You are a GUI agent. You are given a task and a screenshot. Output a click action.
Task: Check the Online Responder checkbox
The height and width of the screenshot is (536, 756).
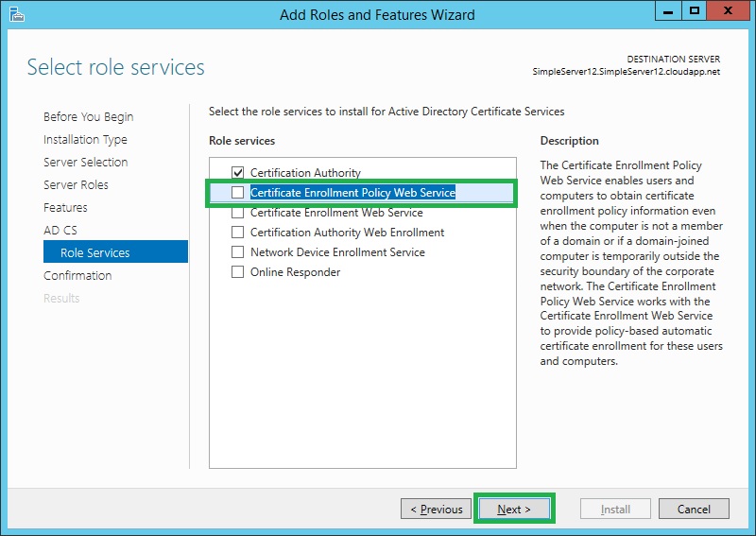pos(238,272)
